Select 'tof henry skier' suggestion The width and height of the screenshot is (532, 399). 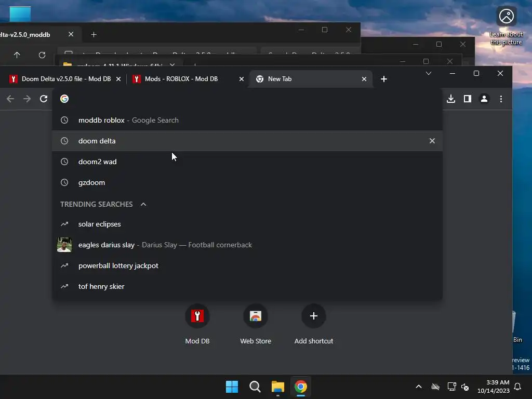247,286
